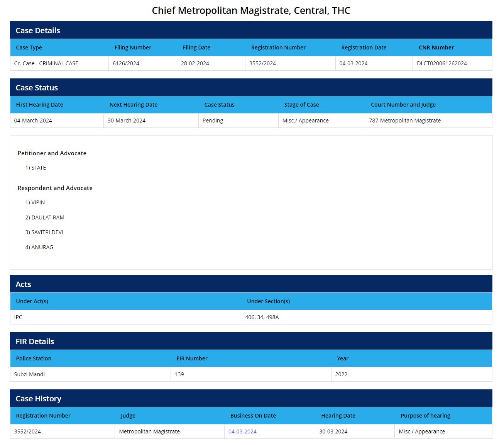Image resolution: width=504 pixels, height=445 pixels.
Task: Click the filing date 28-02-2024 cell
Action: (195, 63)
